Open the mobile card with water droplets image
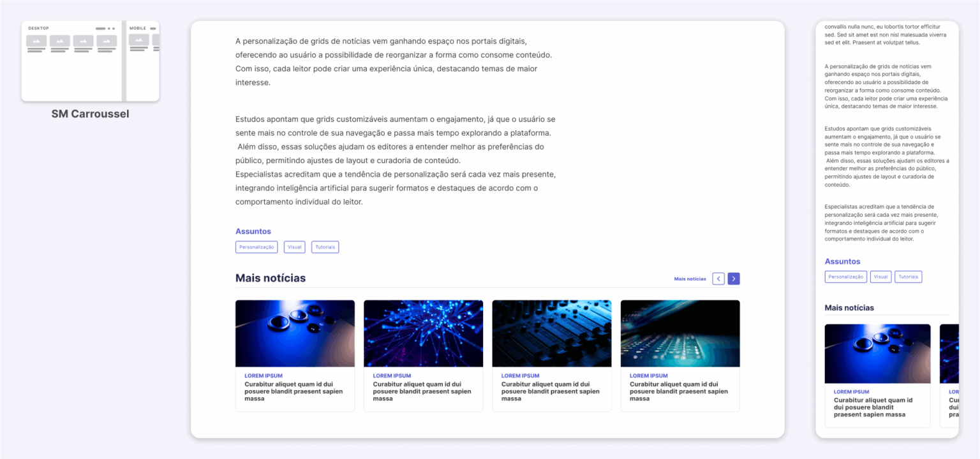The width and height of the screenshot is (980, 459). click(877, 375)
